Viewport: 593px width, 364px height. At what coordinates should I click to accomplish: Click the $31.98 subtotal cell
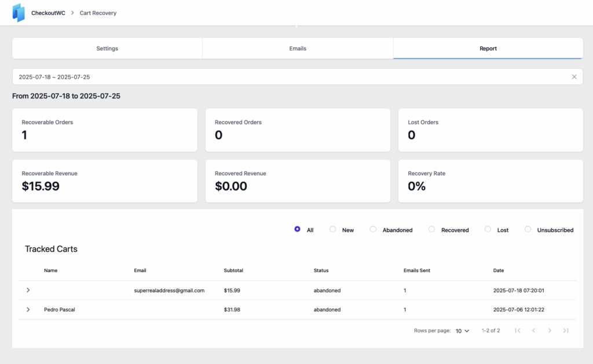232,309
